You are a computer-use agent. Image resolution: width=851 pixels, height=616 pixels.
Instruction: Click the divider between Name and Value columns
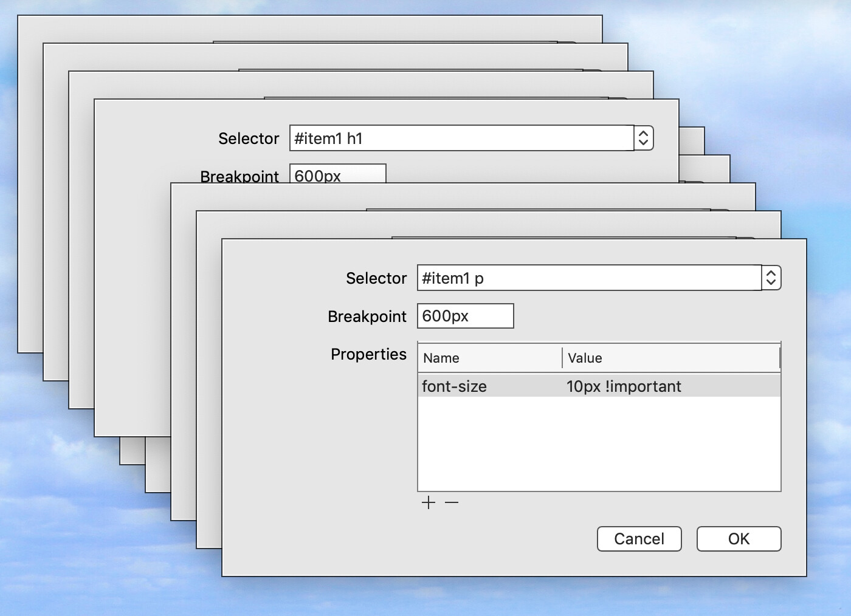pyautogui.click(x=562, y=358)
